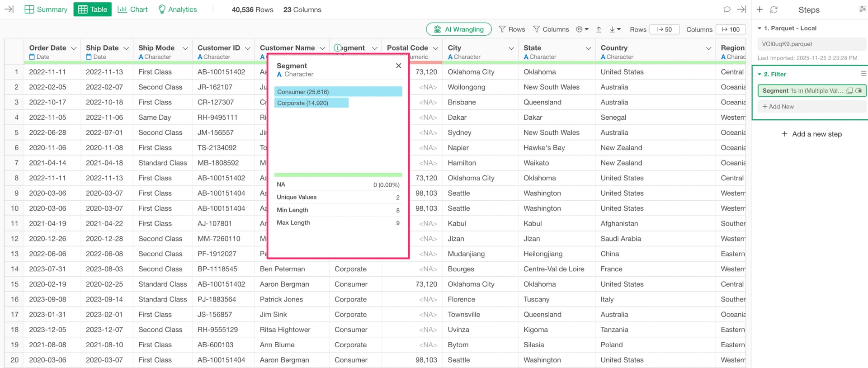Open the comment bubble icon
This screenshot has height=368, width=868.
tap(727, 9)
